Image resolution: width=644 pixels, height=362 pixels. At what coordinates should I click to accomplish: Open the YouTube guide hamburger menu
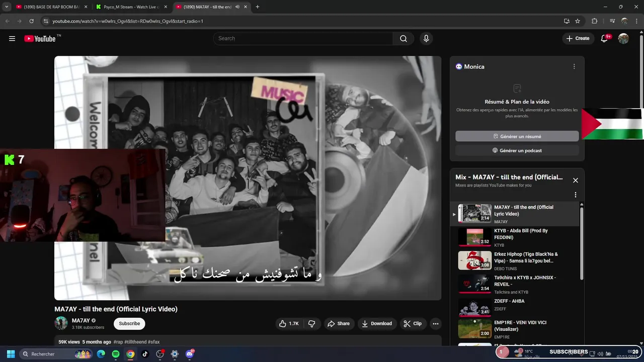click(x=12, y=39)
